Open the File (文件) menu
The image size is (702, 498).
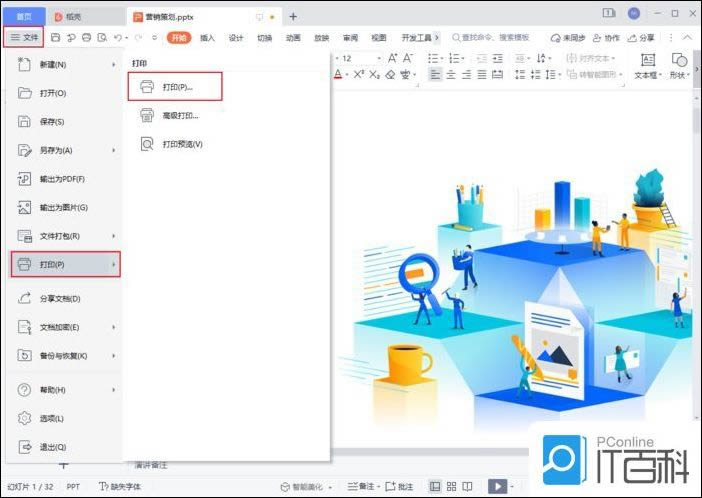[23, 37]
